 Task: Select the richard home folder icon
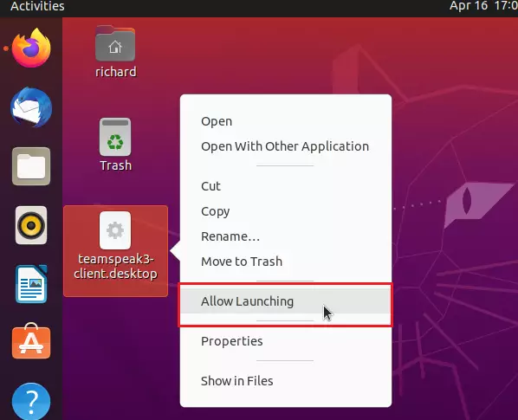115,51
